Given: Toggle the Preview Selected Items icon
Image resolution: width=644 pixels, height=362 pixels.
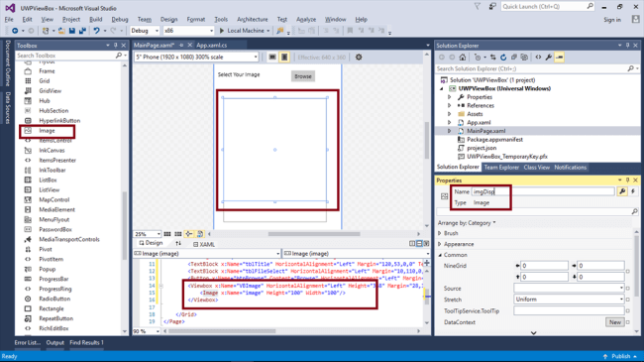Looking at the screenshot, I should tap(559, 58).
